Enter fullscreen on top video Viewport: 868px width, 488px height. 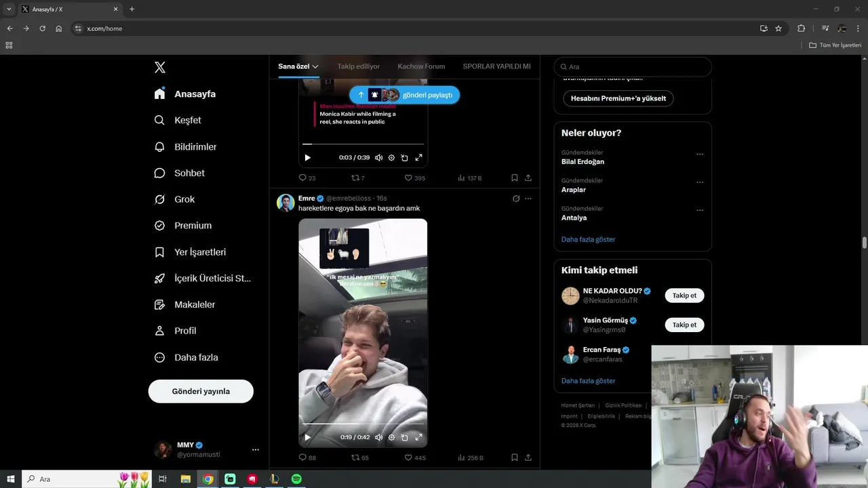click(x=418, y=157)
